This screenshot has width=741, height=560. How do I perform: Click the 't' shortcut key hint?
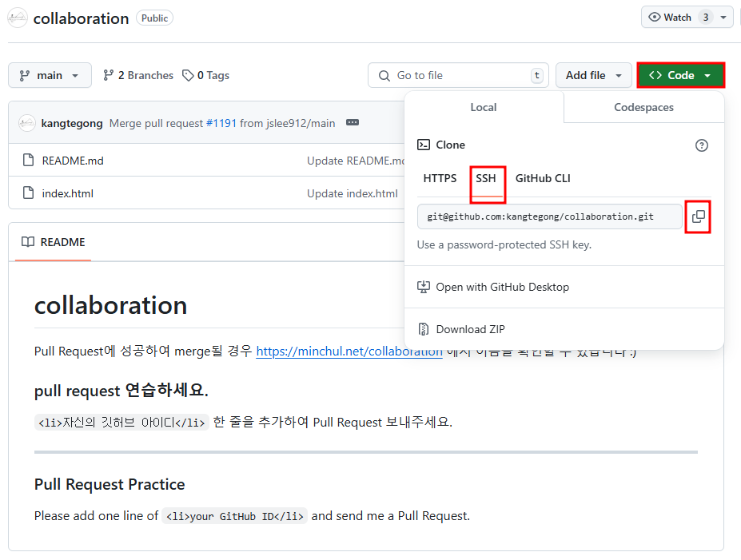click(537, 75)
